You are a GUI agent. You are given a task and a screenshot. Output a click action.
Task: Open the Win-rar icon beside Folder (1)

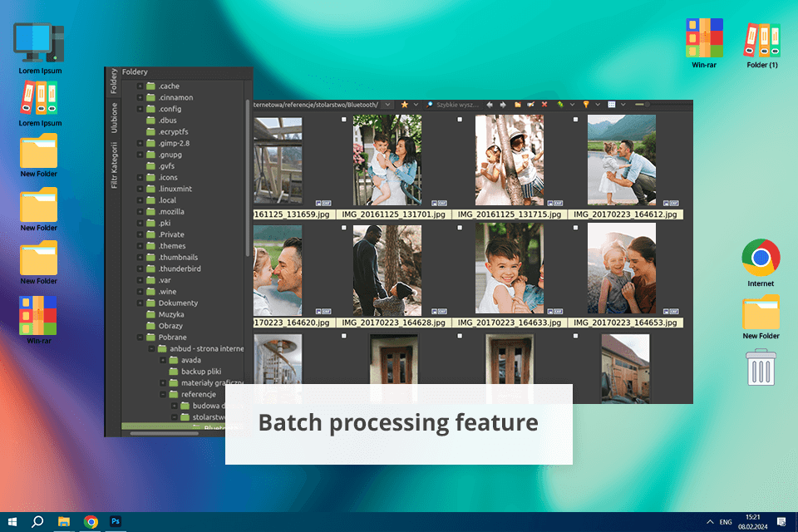point(704,44)
